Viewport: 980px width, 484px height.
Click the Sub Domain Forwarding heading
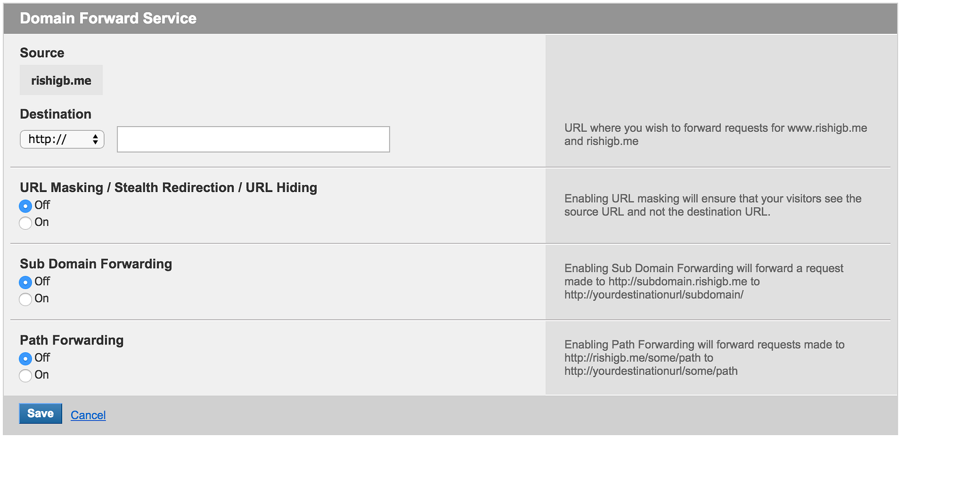(96, 264)
